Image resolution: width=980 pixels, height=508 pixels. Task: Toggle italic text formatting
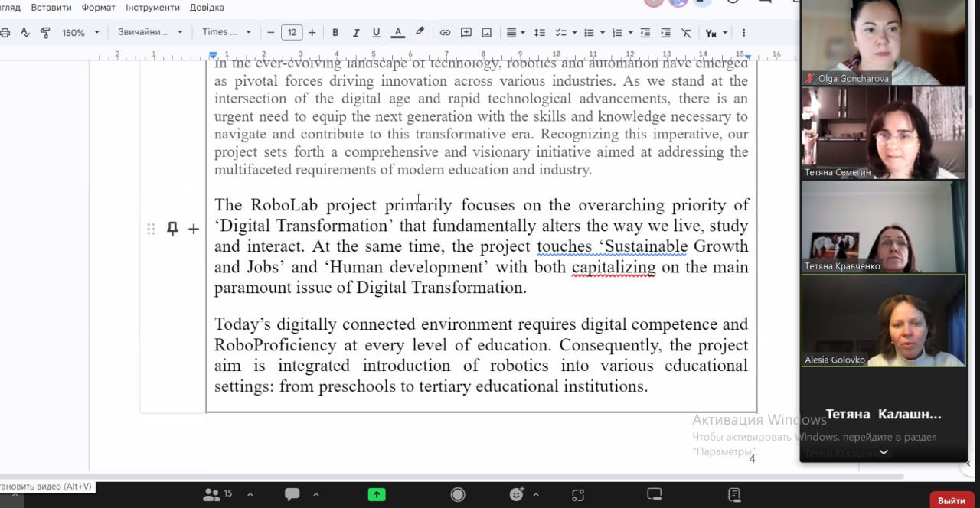coord(355,32)
